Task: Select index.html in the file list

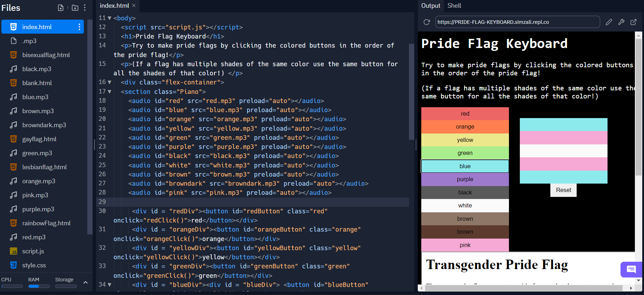Action: pyautogui.click(x=42, y=27)
